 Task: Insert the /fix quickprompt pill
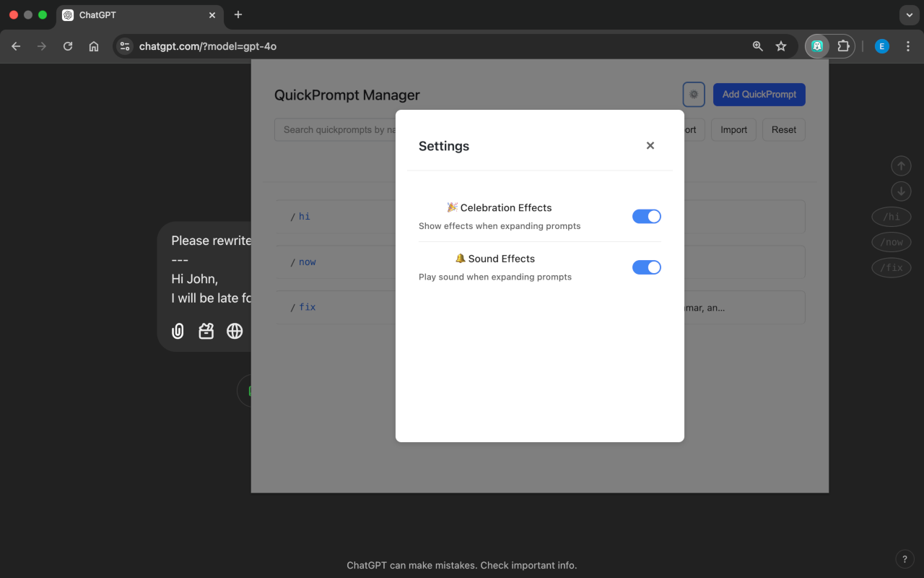pyautogui.click(x=891, y=267)
